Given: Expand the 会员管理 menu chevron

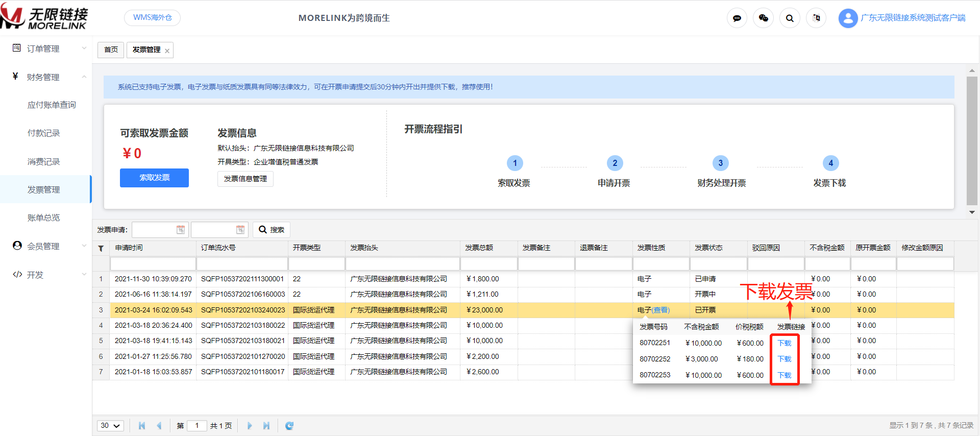Looking at the screenshot, I should tap(84, 246).
